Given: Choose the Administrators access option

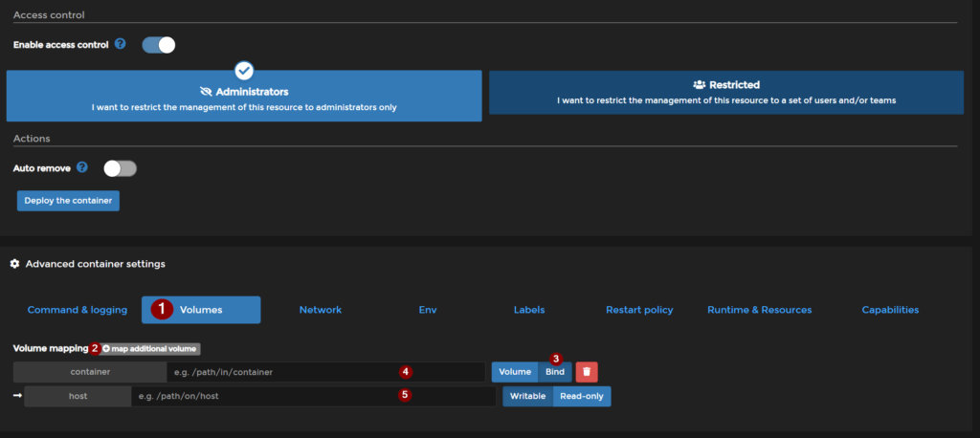Looking at the screenshot, I should point(243,99).
